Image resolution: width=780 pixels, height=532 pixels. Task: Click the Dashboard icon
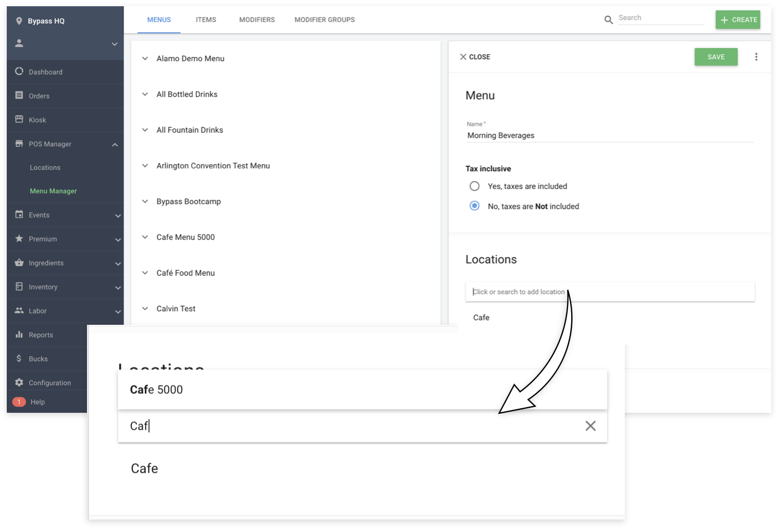click(x=19, y=71)
